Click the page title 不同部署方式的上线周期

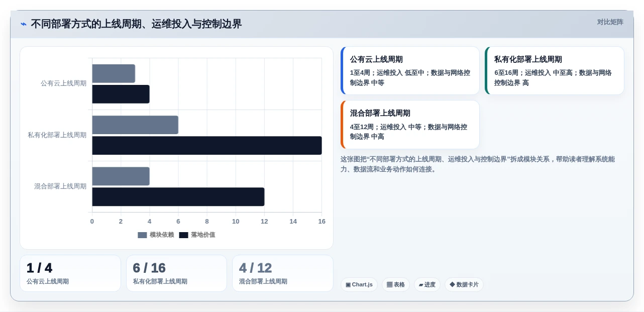[136, 24]
